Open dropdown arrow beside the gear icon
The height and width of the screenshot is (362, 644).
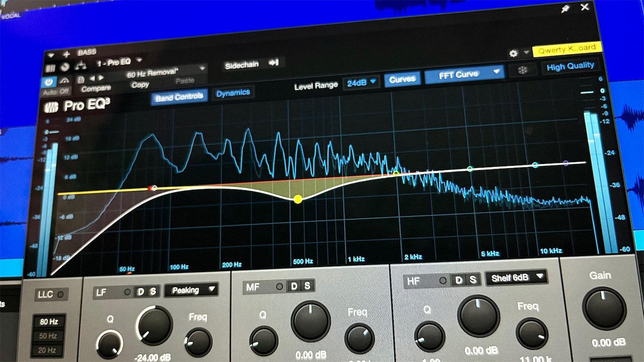[x=526, y=52]
